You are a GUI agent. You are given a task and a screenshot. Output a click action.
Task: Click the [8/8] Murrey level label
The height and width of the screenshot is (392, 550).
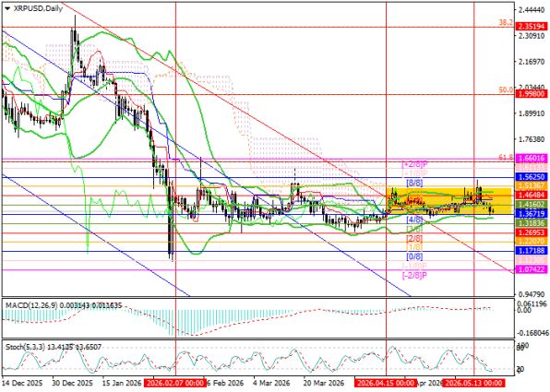click(x=414, y=183)
